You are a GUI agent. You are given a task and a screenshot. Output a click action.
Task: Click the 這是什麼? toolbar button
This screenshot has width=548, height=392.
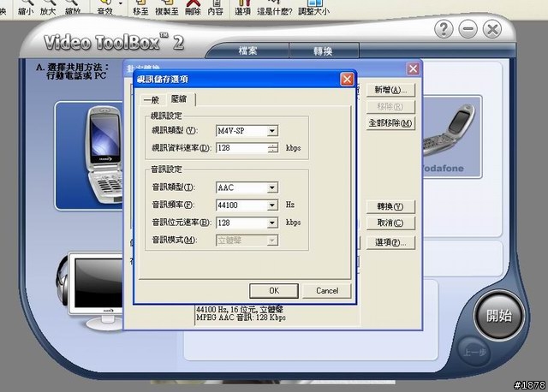pyautogui.click(x=274, y=8)
